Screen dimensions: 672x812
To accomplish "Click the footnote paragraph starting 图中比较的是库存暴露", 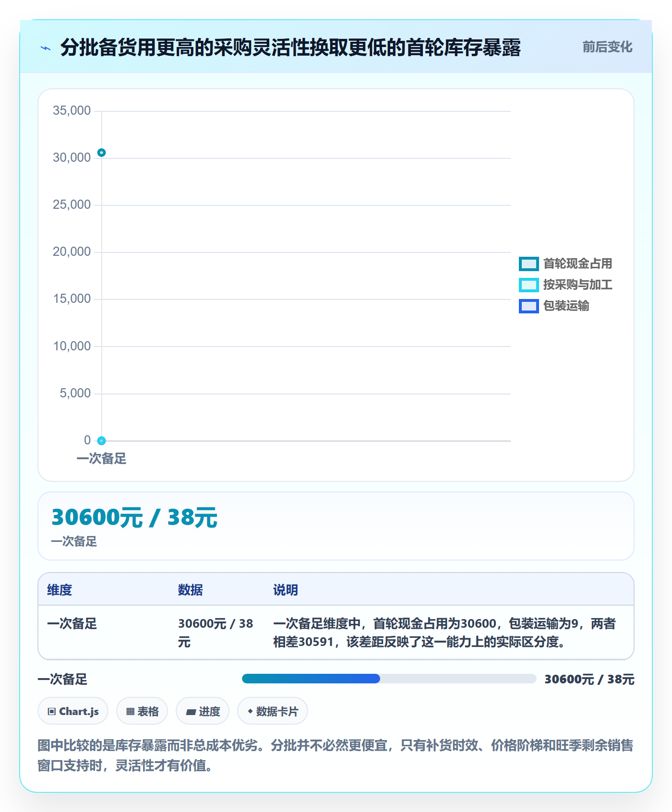I will click(x=336, y=755).
